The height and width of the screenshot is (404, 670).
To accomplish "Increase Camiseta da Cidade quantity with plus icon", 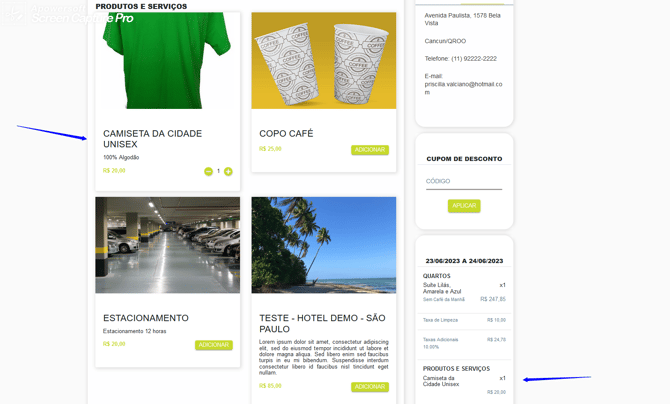I will (228, 171).
